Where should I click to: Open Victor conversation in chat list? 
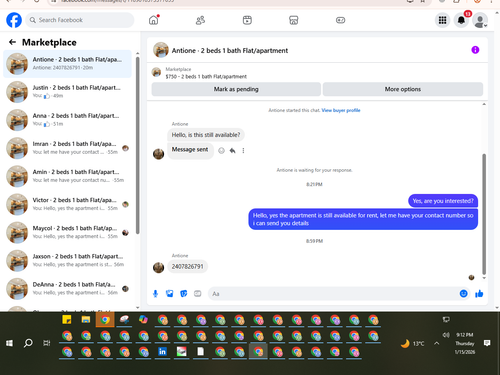[x=68, y=204]
